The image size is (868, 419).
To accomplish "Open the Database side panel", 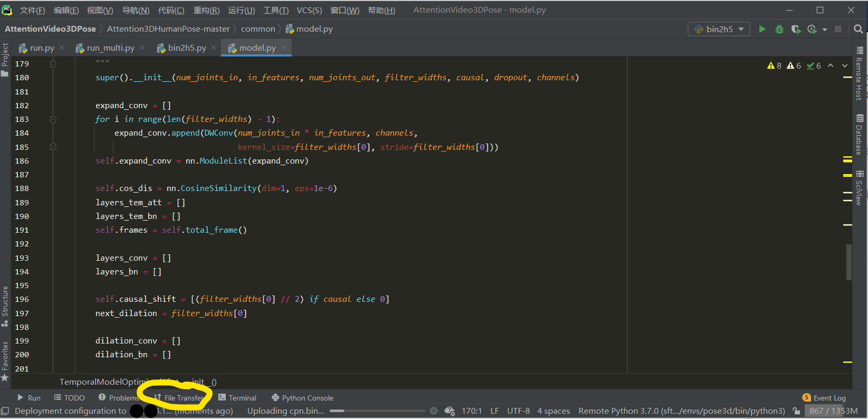I will point(860,135).
